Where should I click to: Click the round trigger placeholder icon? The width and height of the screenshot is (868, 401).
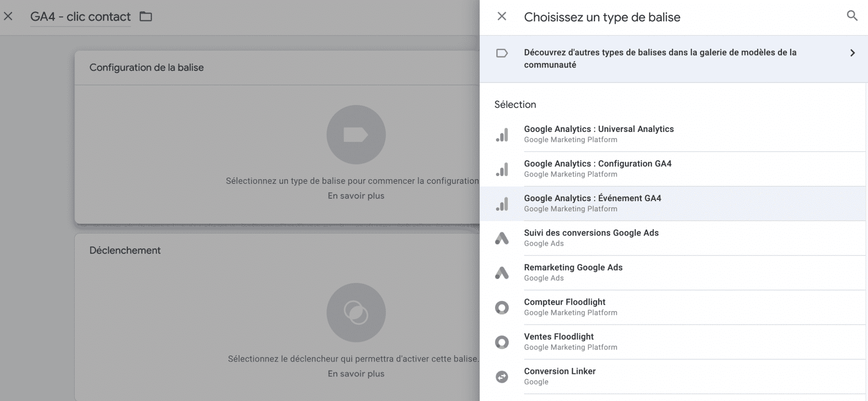[356, 313]
